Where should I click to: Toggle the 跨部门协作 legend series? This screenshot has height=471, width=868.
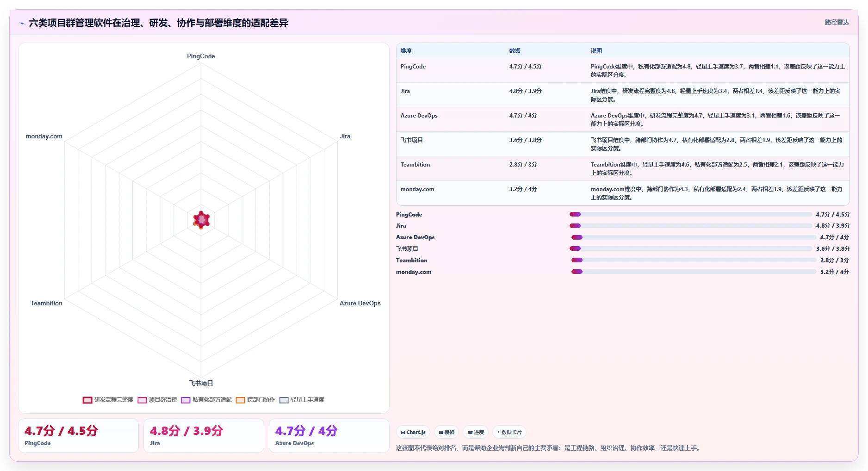point(255,400)
